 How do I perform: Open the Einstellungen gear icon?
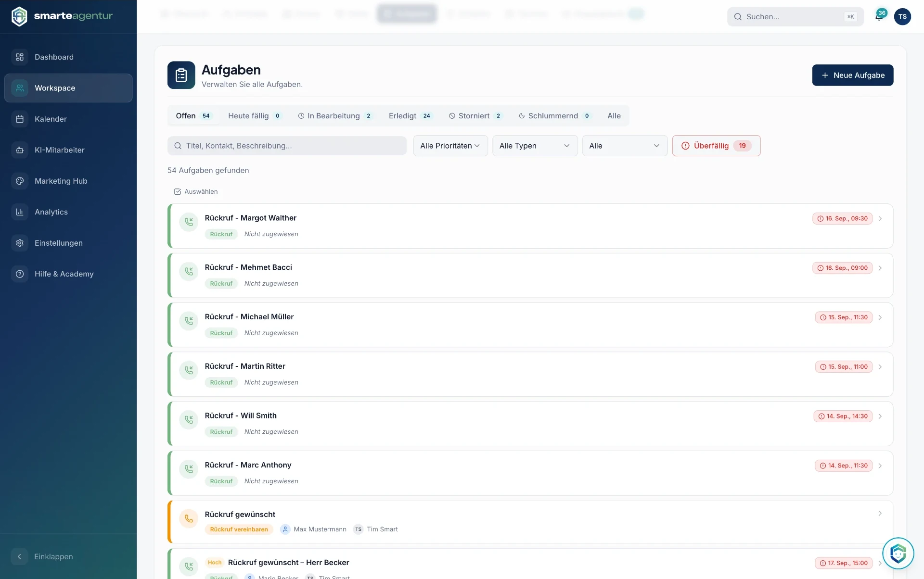click(x=20, y=243)
